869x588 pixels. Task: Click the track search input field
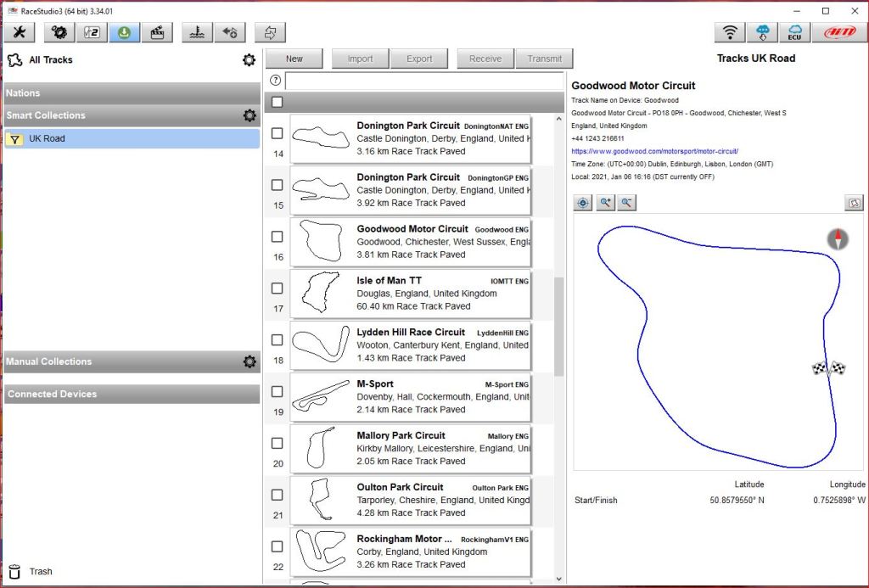423,81
